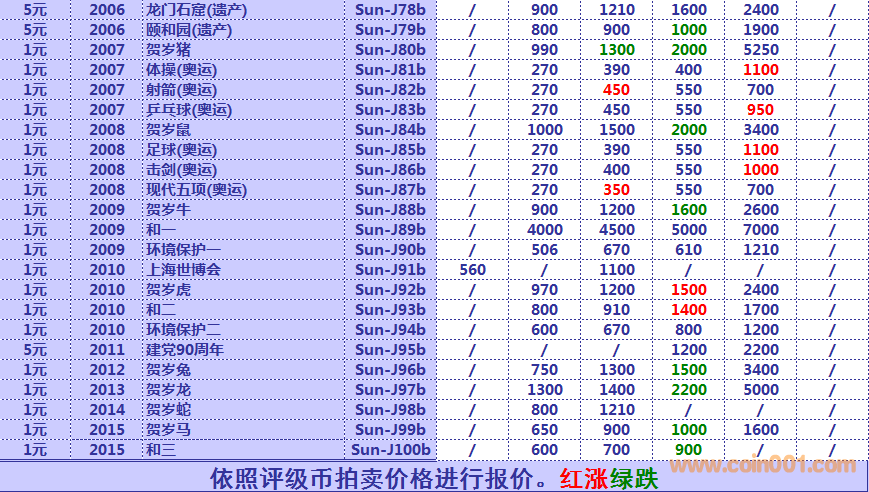Click the 7000 price in 和一 row
This screenshot has width=869, height=492.
tap(760, 229)
